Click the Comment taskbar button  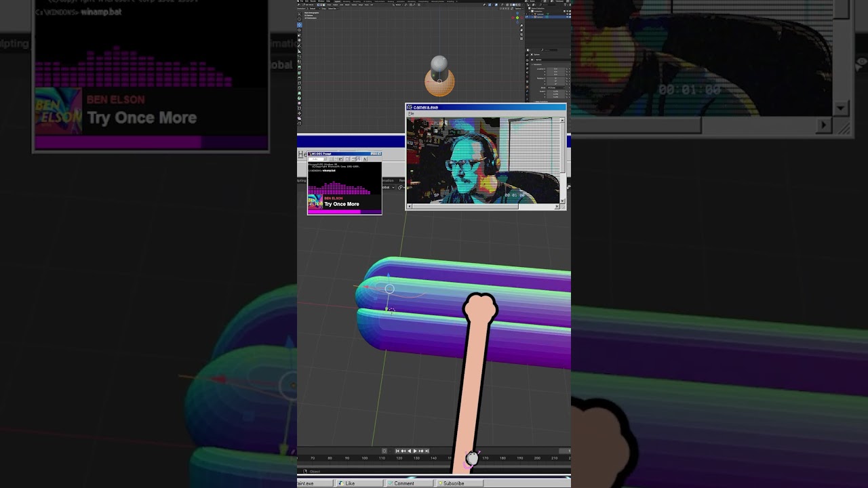[410, 483]
